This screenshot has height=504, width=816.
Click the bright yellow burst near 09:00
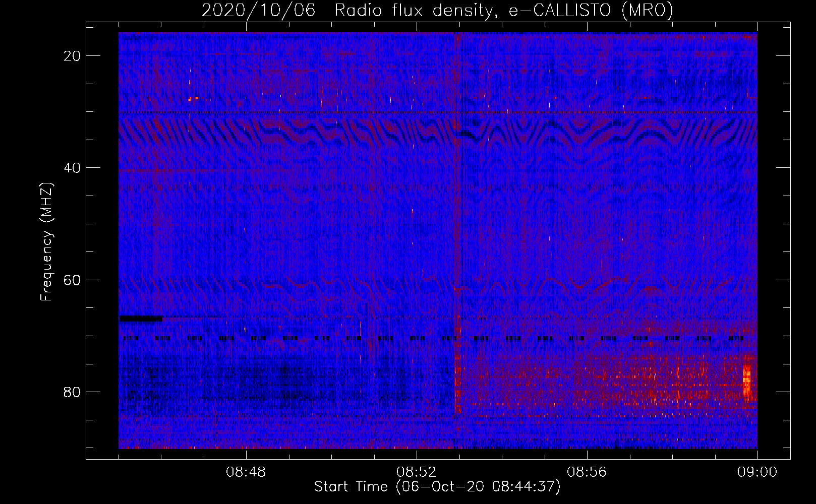coord(747,382)
